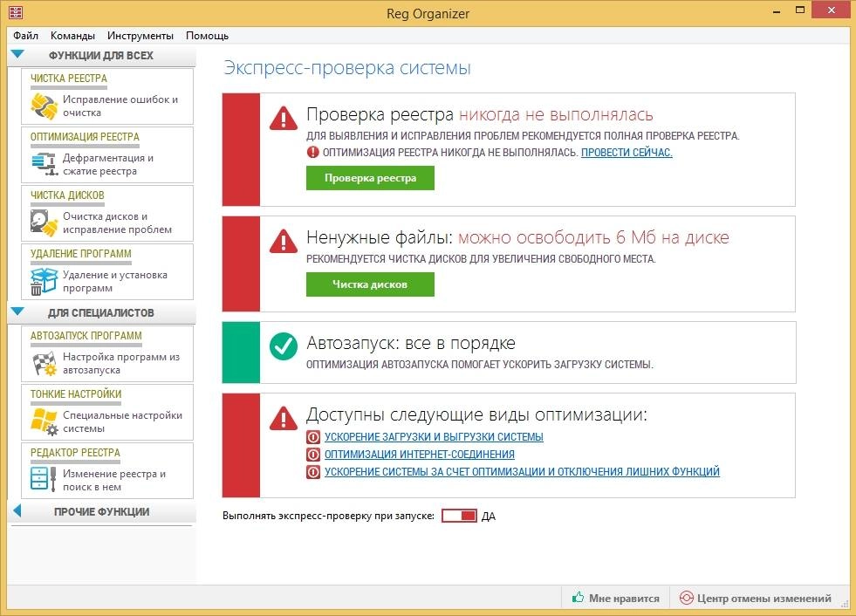Click the Автозапуск: все в порядке heading
Image resolution: width=856 pixels, height=616 pixels.
tap(410, 343)
